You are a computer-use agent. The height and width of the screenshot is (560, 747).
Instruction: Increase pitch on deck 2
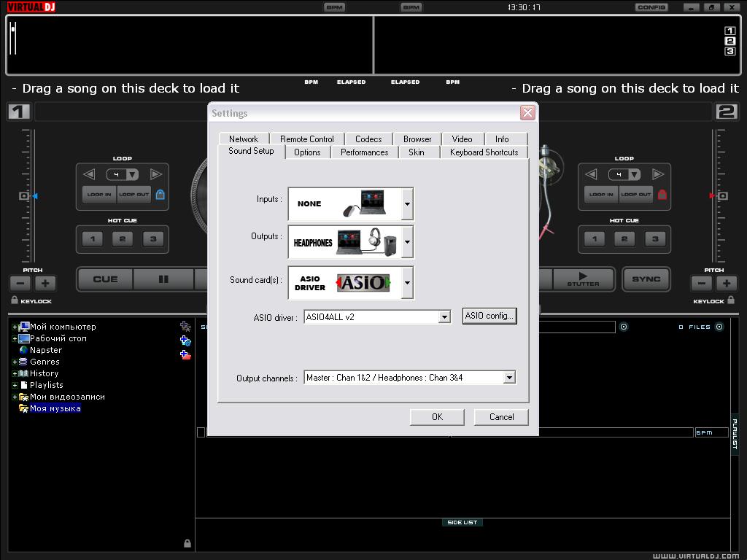click(x=727, y=284)
